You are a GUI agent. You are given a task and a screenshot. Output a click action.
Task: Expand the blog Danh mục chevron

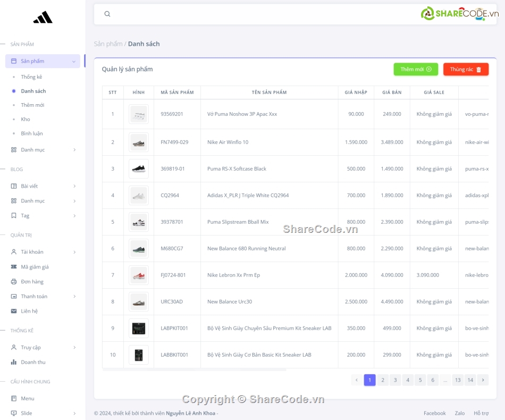[x=74, y=201]
